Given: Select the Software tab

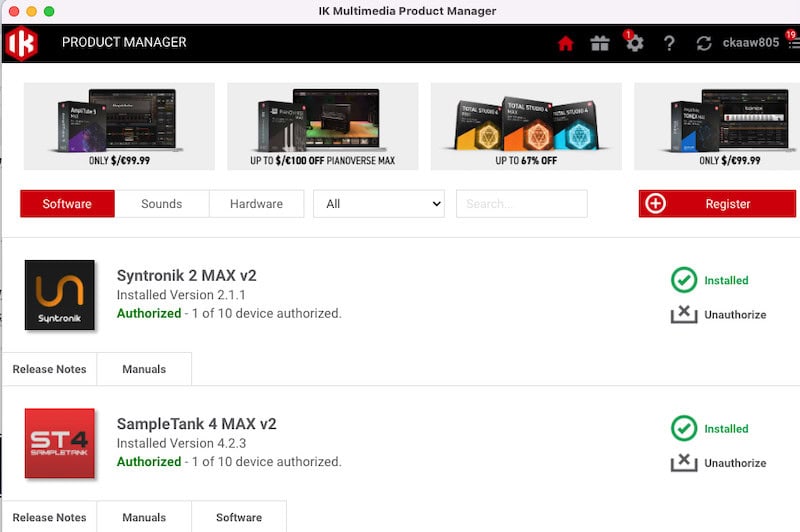Looking at the screenshot, I should (x=67, y=204).
